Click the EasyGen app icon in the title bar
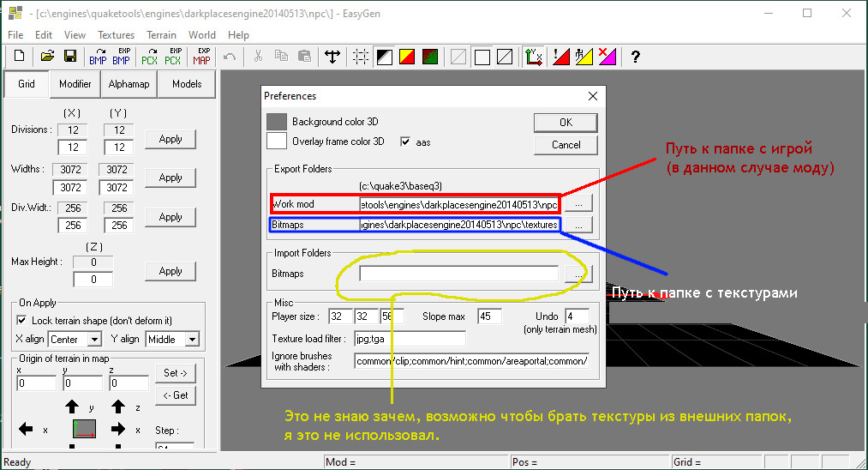 (15, 14)
